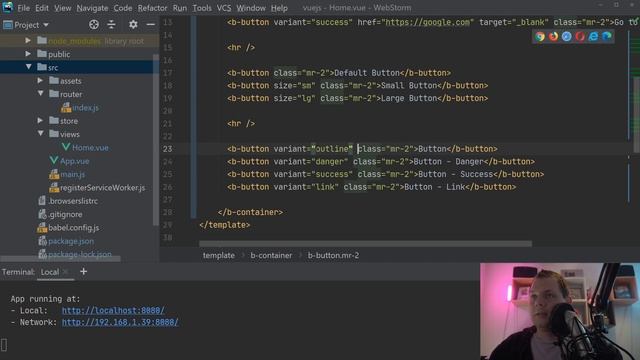Image resolution: width=640 pixels, height=360 pixels.
Task: Open preview in Firefox browser icon
Action: [553, 36]
